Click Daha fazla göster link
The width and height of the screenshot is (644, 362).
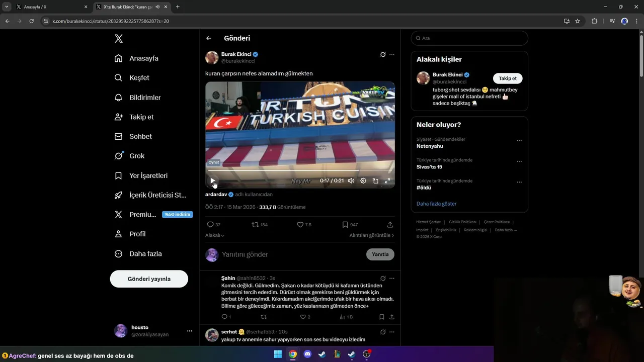pyautogui.click(x=436, y=204)
